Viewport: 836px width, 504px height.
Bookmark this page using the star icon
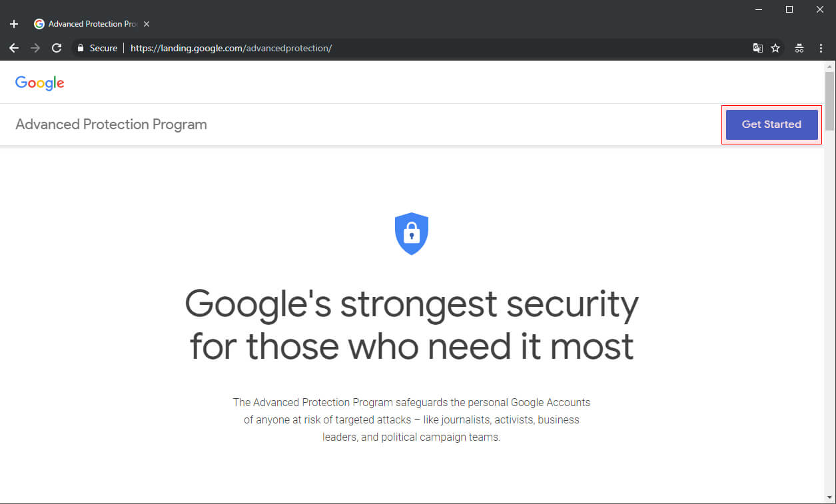(775, 47)
